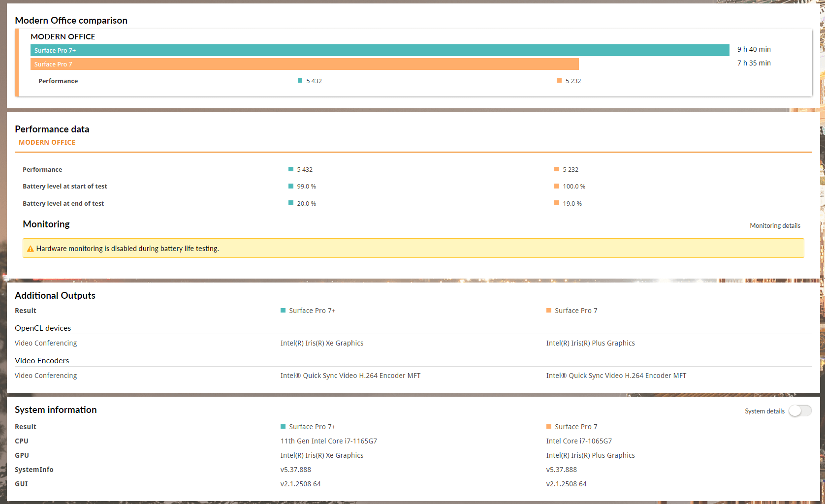This screenshot has width=825, height=504.
Task: Select the MODERN OFFICE performance data tab
Action: tap(47, 142)
